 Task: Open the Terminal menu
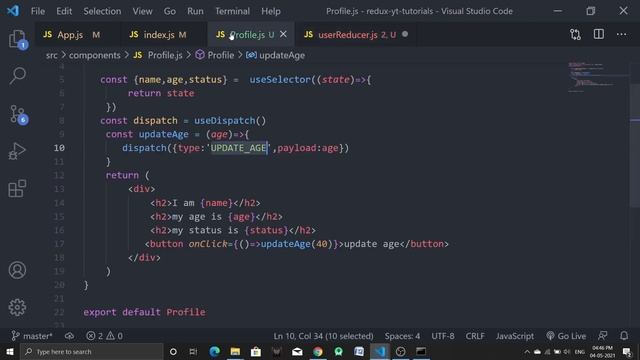point(232,11)
